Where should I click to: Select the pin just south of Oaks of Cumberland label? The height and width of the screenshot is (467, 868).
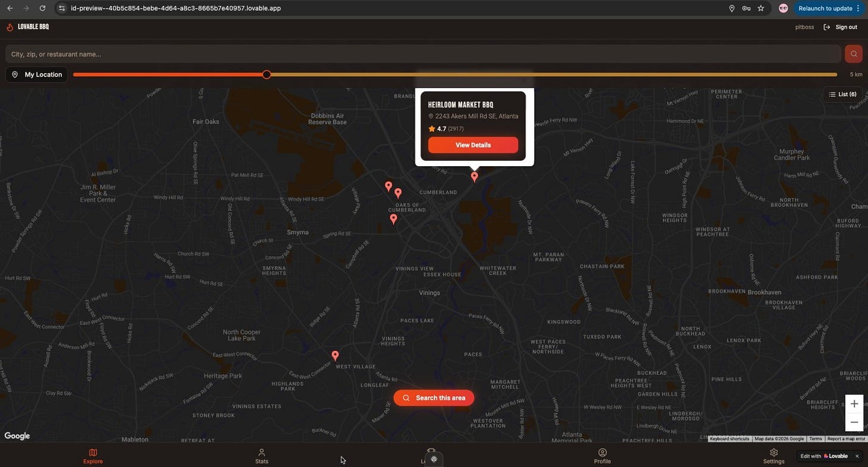pos(393,219)
